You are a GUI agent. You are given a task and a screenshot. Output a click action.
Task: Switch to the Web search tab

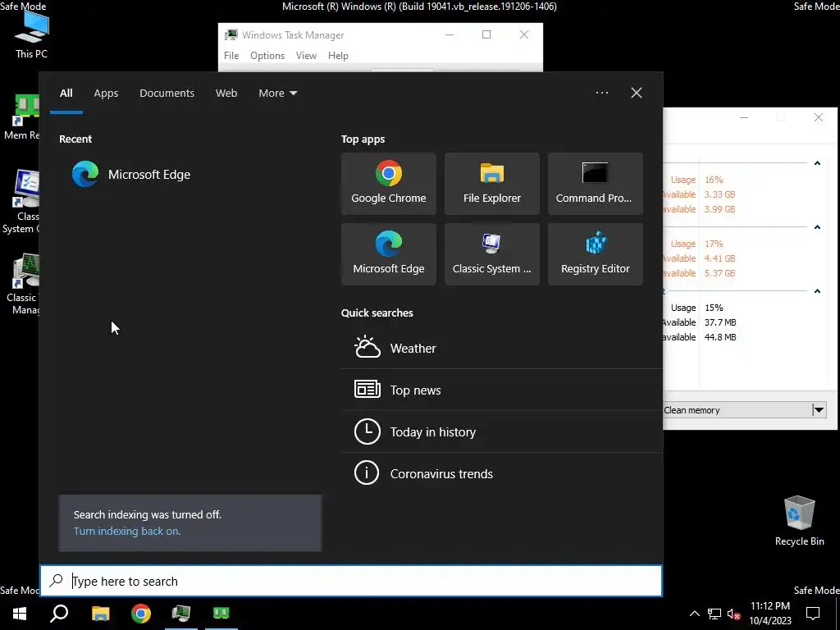pyautogui.click(x=226, y=94)
